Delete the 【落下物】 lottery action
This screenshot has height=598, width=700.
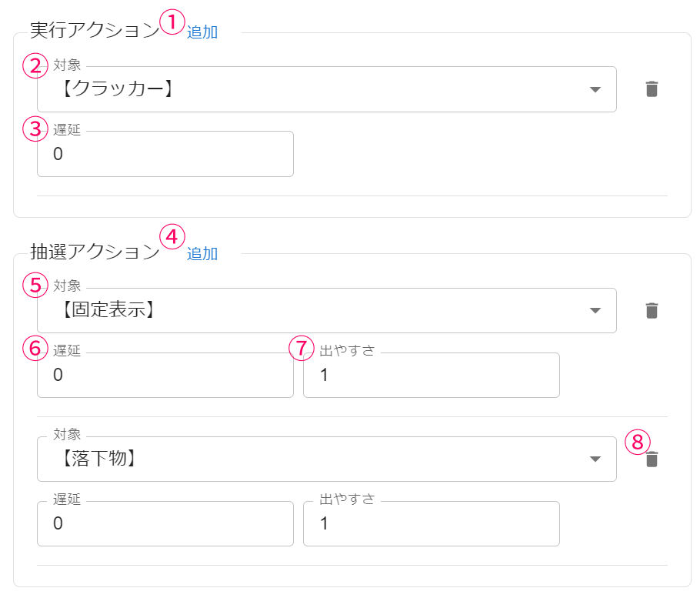652,459
